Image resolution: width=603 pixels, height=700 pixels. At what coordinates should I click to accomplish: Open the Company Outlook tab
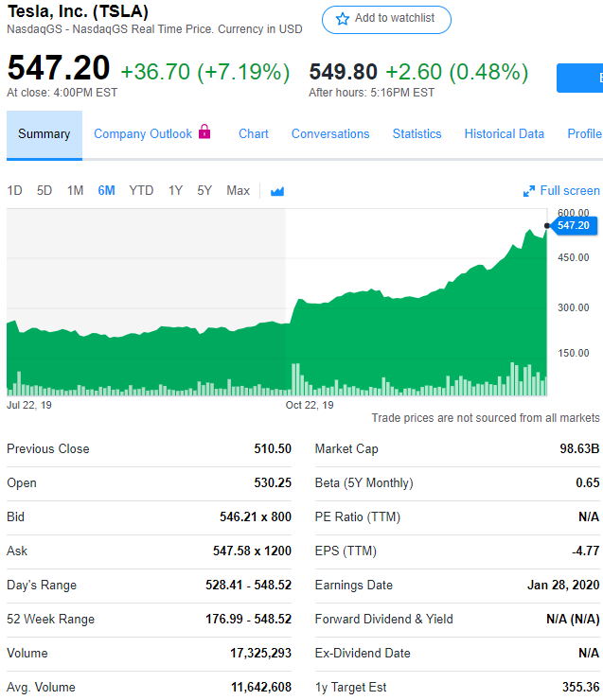143,134
